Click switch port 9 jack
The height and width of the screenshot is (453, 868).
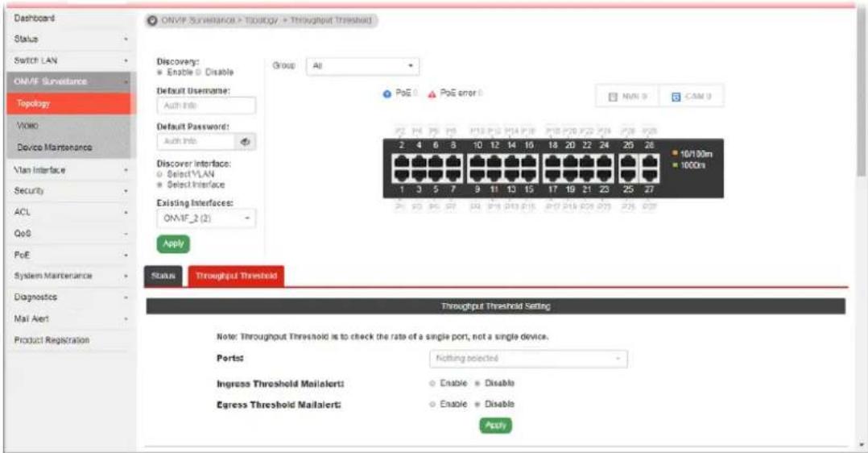(477, 176)
